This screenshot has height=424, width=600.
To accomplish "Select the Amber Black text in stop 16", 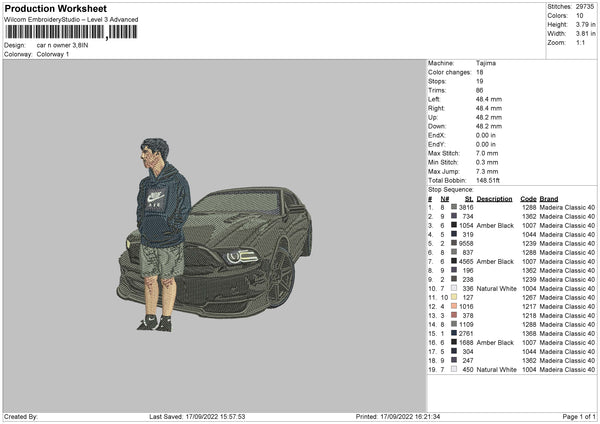I will click(x=495, y=342).
